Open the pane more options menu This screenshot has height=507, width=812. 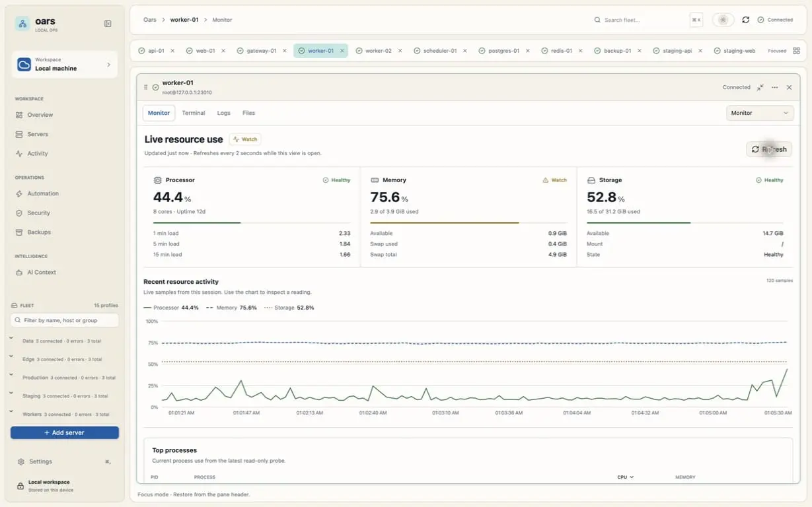click(x=774, y=87)
